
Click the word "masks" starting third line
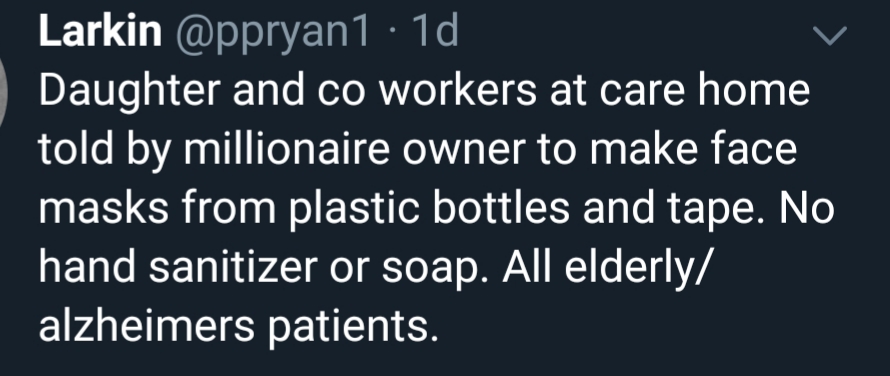point(104,208)
